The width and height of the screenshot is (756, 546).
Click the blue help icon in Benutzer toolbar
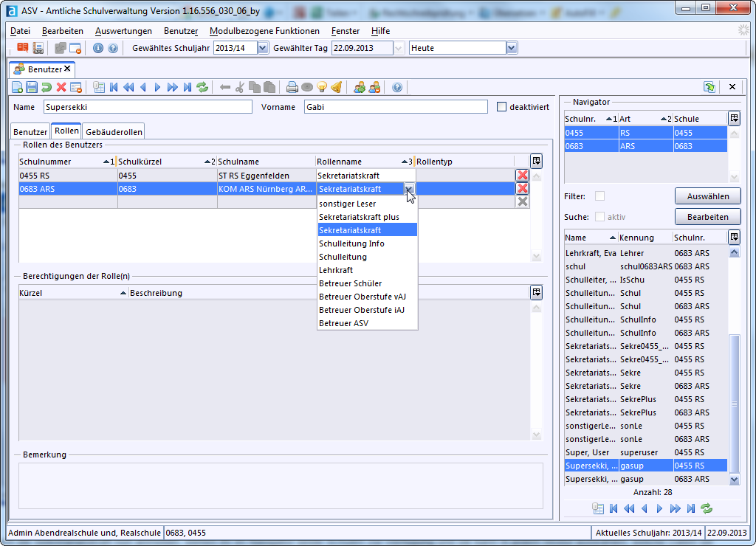pyautogui.click(x=396, y=87)
